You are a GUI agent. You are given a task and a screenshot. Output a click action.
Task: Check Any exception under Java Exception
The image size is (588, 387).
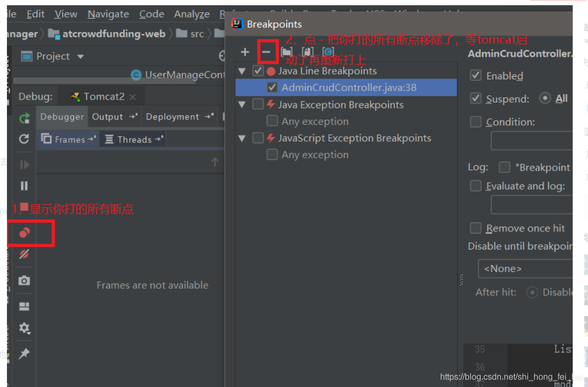pos(272,121)
